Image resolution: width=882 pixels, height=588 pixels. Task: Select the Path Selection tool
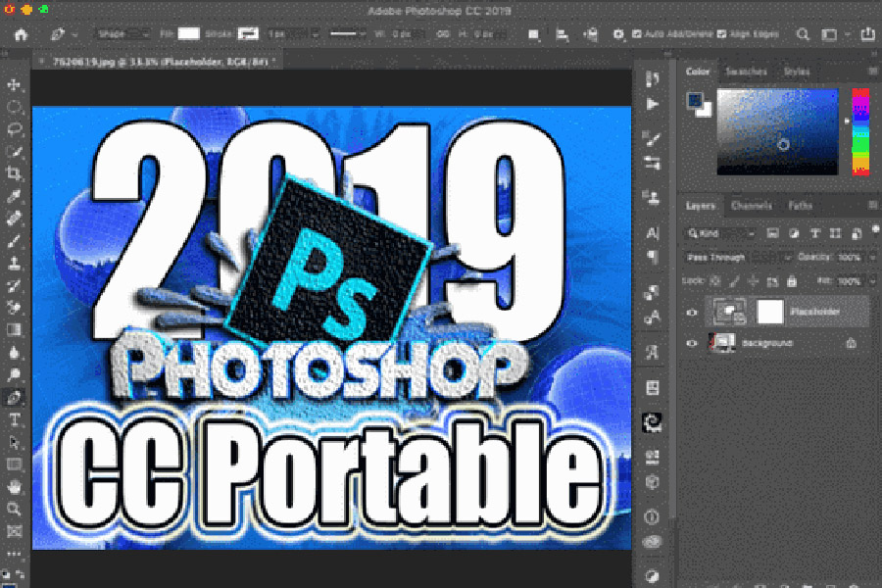(14, 442)
